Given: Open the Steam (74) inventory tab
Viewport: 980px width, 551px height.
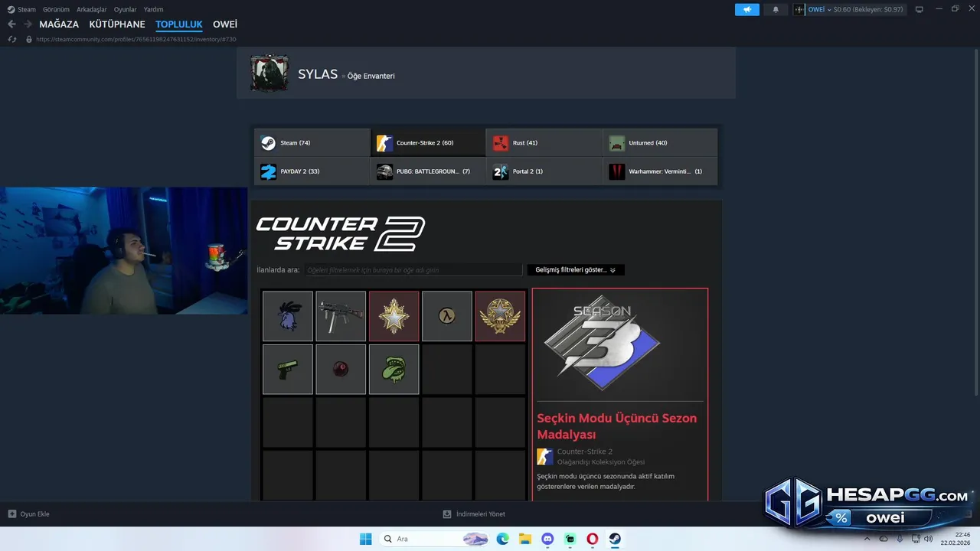Looking at the screenshot, I should pos(312,143).
